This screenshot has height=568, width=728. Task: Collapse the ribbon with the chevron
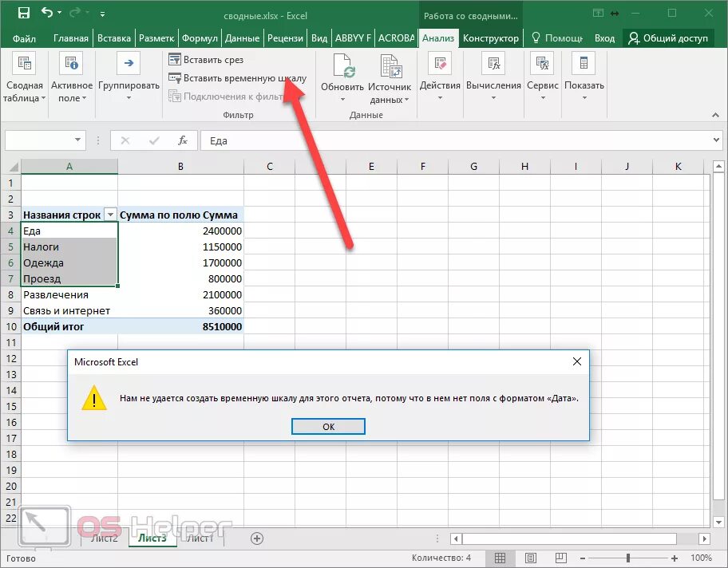(715, 115)
